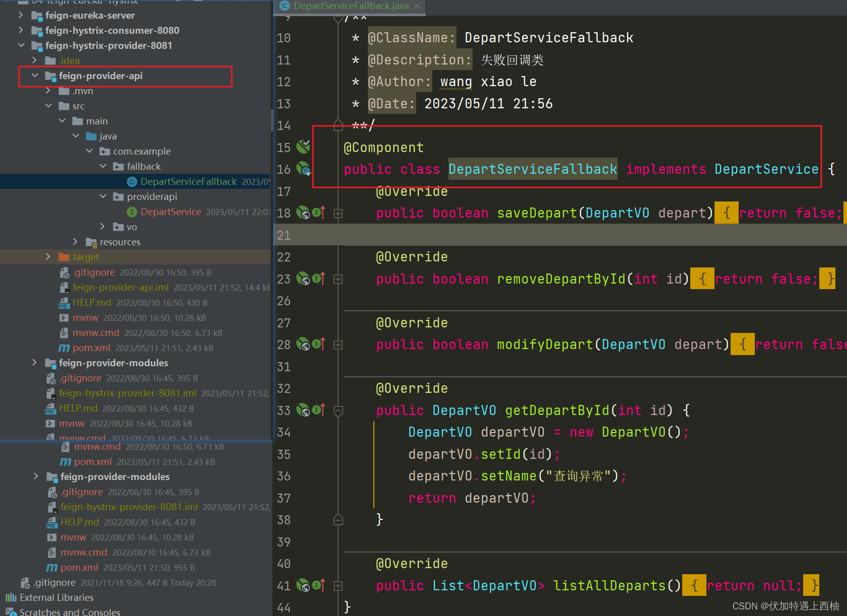847x616 pixels.
Task: Click the DepartServiceFallback class icon in tree
Action: [132, 182]
